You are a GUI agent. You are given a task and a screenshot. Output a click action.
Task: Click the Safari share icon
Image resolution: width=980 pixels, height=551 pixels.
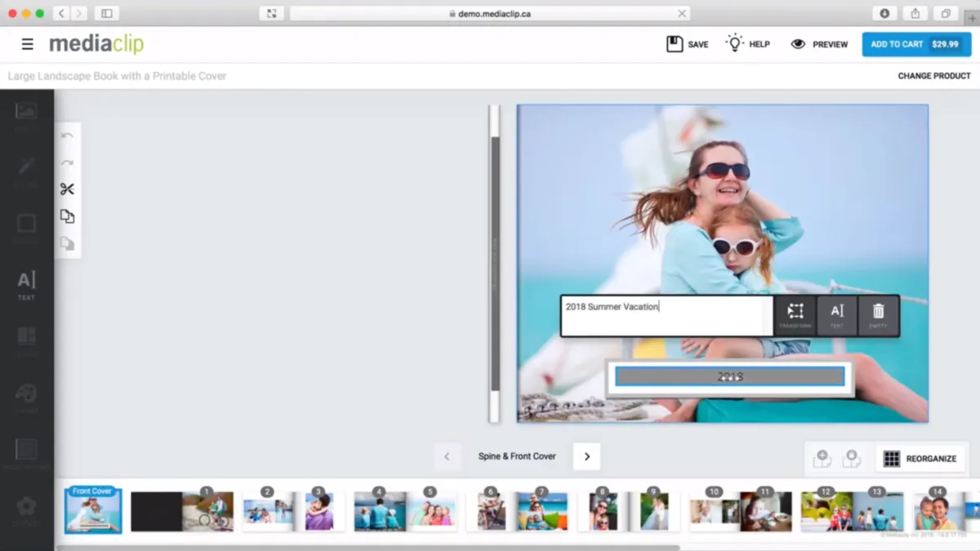(915, 13)
